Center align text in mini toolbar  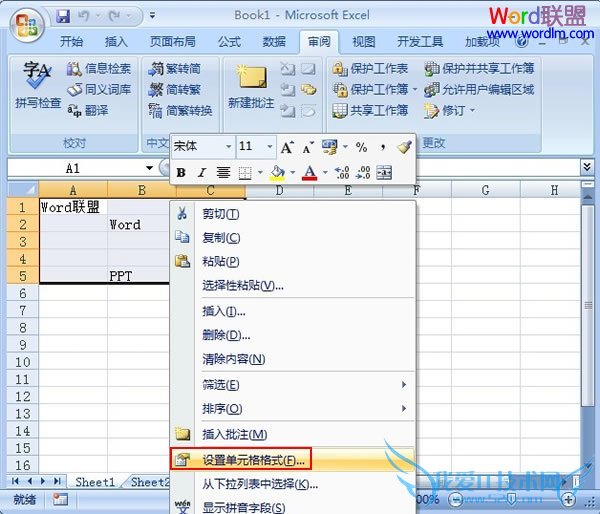(x=223, y=173)
